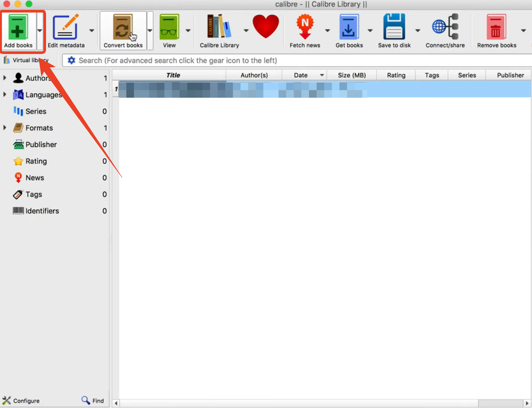Screen dimensions: 532x408
Task: Sort books by the Tags column header
Action: coord(432,75)
